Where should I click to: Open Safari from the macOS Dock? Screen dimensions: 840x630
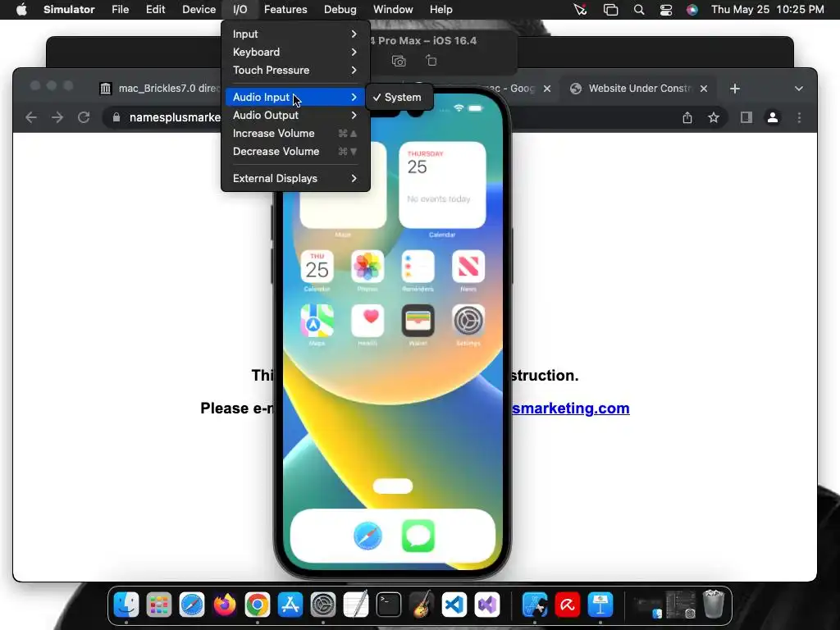[192, 605]
